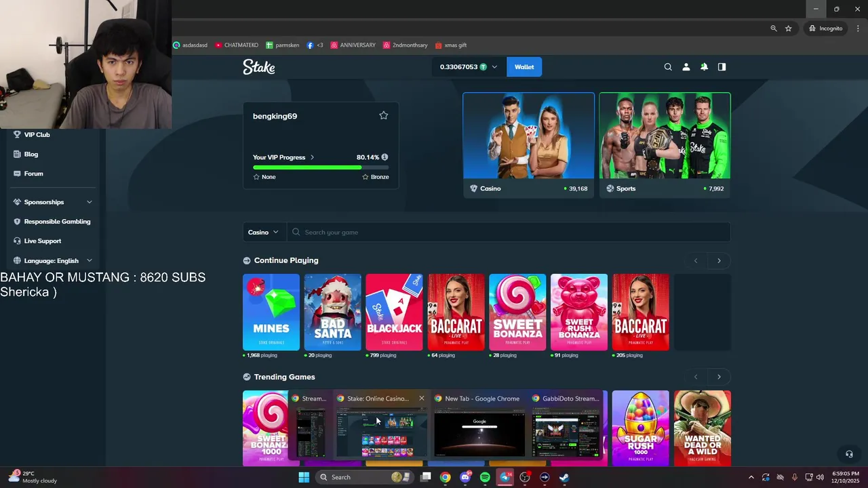Open Responsible Gambling in sidebar

coord(53,222)
